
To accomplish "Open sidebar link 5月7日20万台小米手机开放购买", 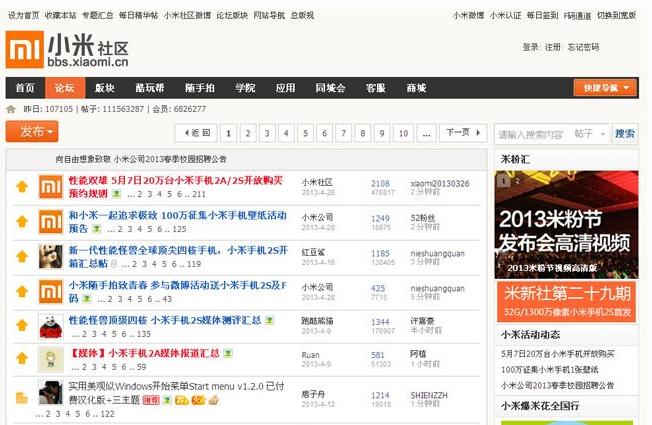I will [x=558, y=354].
